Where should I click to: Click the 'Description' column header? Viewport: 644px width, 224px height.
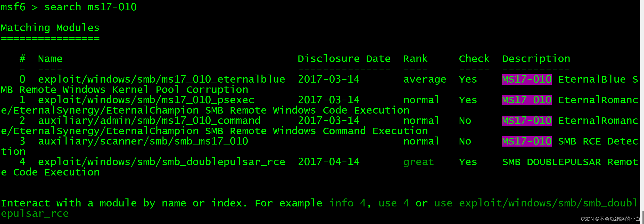coord(536,59)
